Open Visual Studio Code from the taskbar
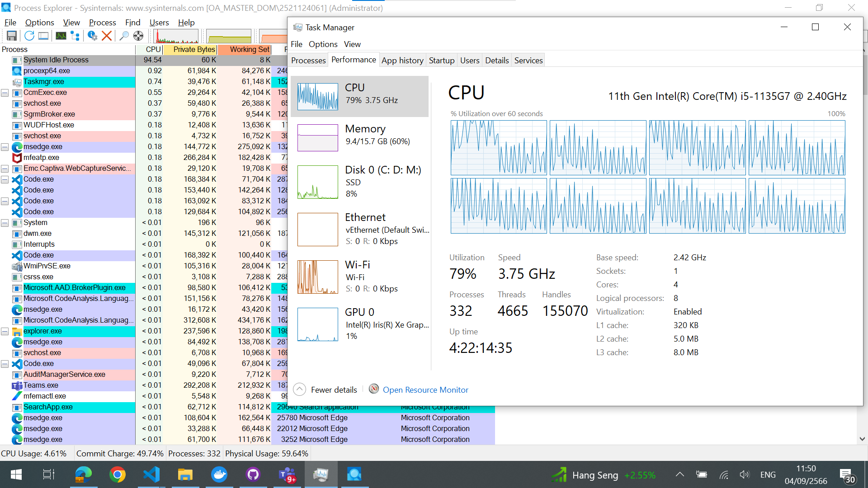This screenshot has height=488, width=868. pyautogui.click(x=151, y=474)
